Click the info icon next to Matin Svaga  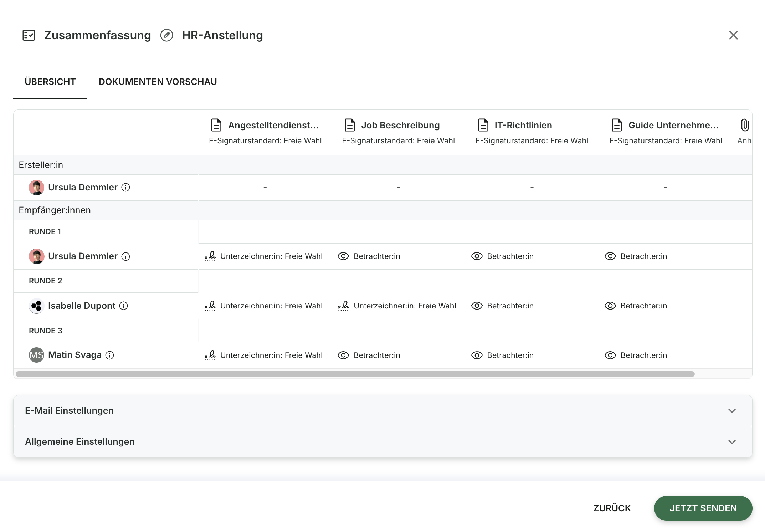tap(110, 355)
